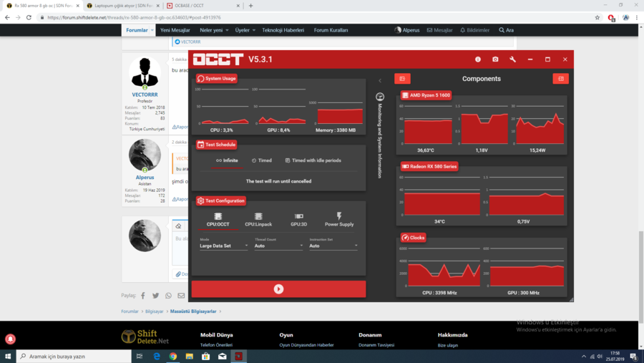Click the red notification bell icon
The height and width of the screenshot is (363, 644).
[10, 339]
